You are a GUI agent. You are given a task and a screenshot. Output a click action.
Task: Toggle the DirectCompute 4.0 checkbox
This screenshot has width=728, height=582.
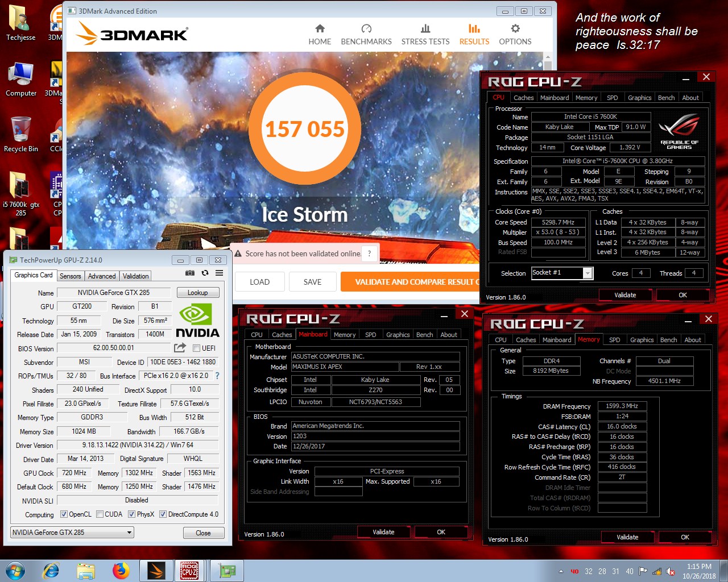163,514
